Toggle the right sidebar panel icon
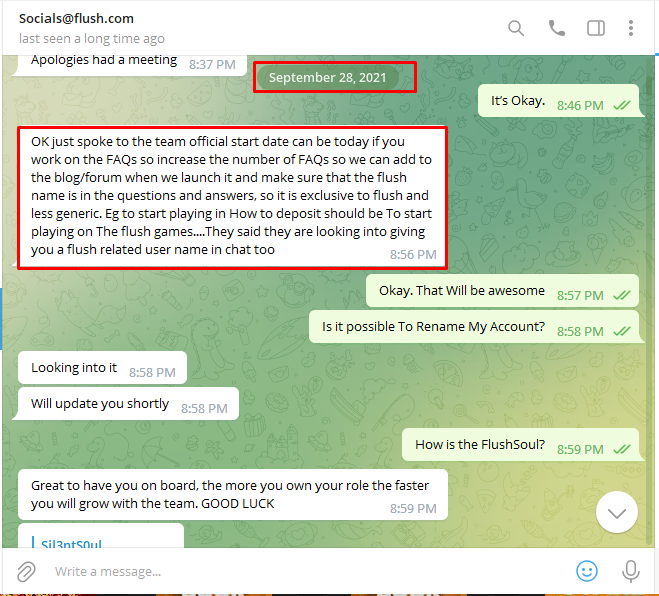This screenshot has height=596, width=659. [x=596, y=28]
